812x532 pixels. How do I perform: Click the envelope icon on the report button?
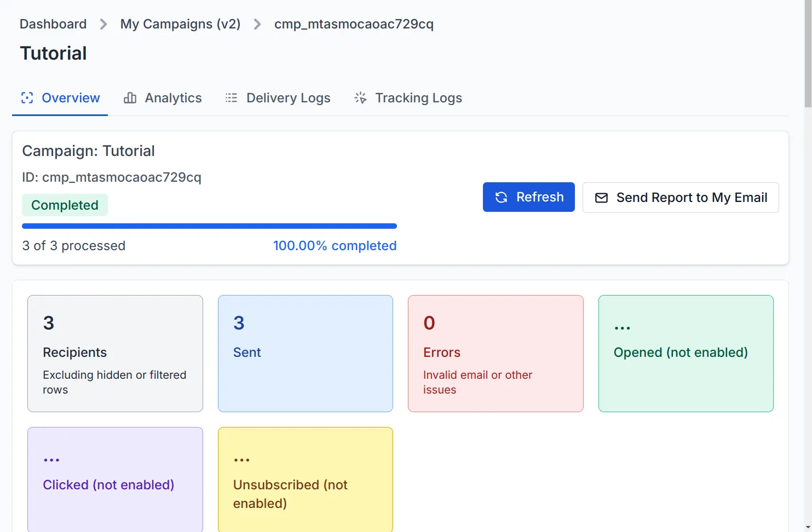602,198
